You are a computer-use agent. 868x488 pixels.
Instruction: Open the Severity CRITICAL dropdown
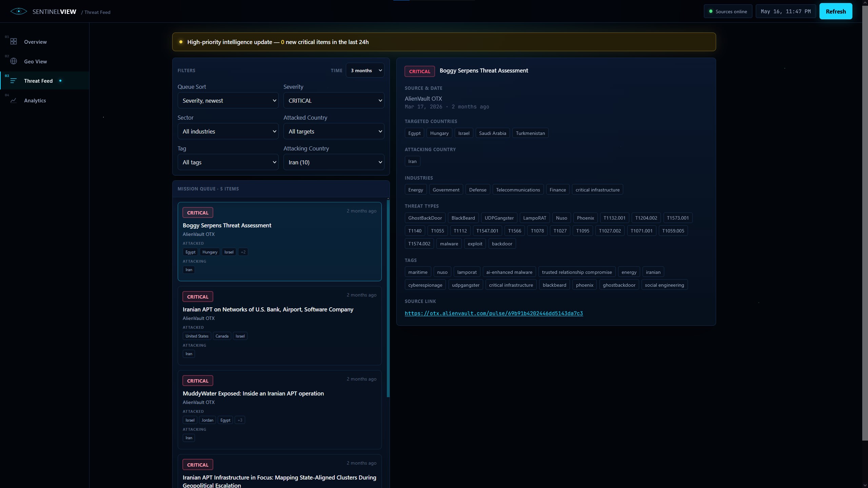click(x=334, y=101)
